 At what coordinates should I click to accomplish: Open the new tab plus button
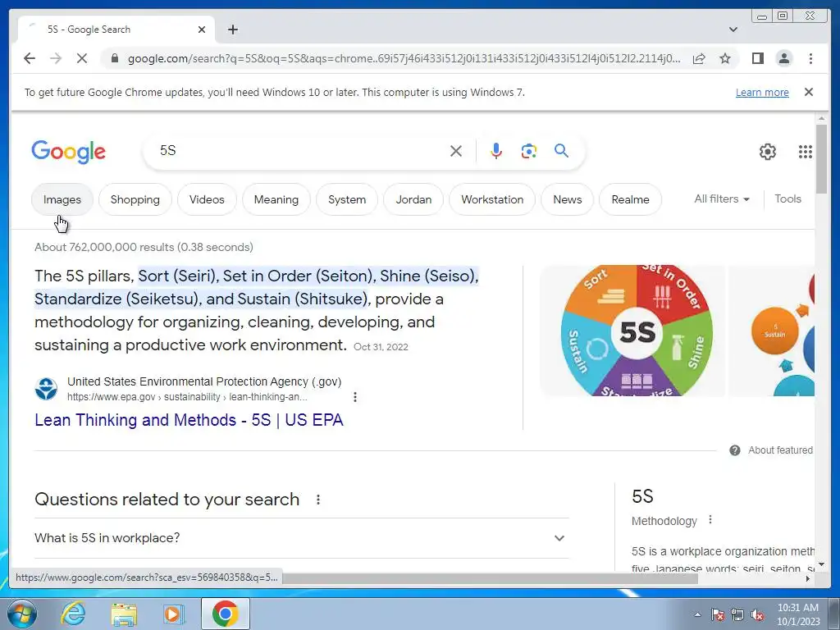pos(232,30)
